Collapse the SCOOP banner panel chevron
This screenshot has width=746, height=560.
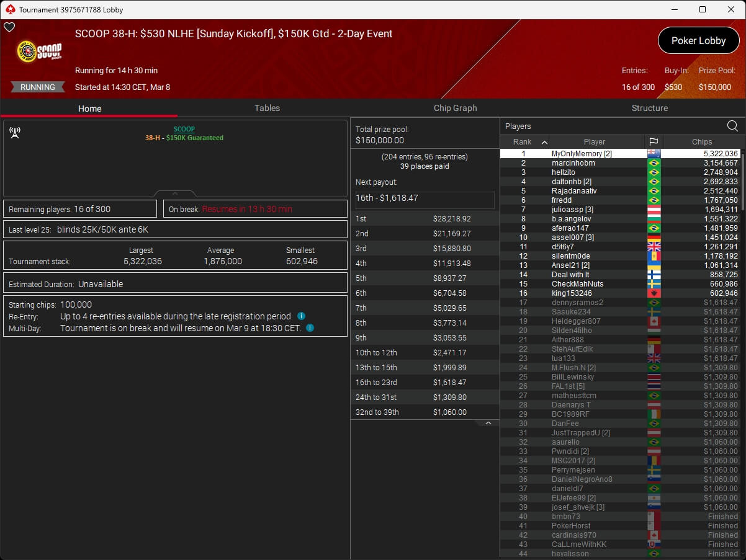(175, 193)
